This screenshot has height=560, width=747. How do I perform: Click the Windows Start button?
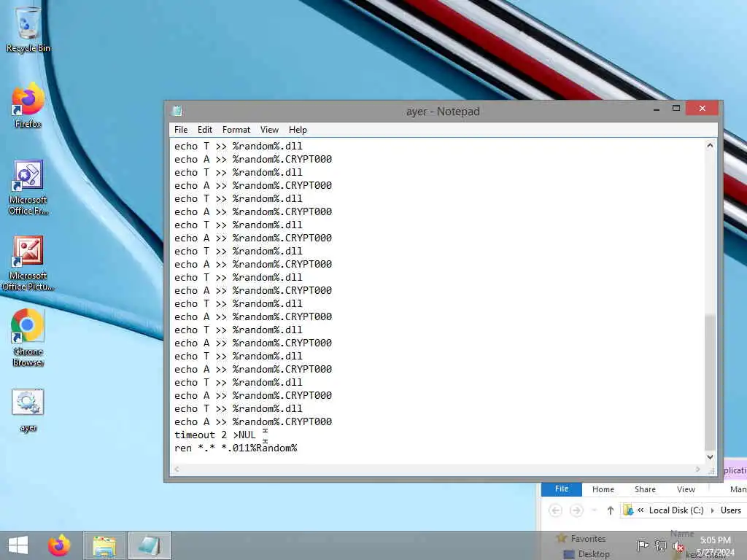(x=18, y=545)
